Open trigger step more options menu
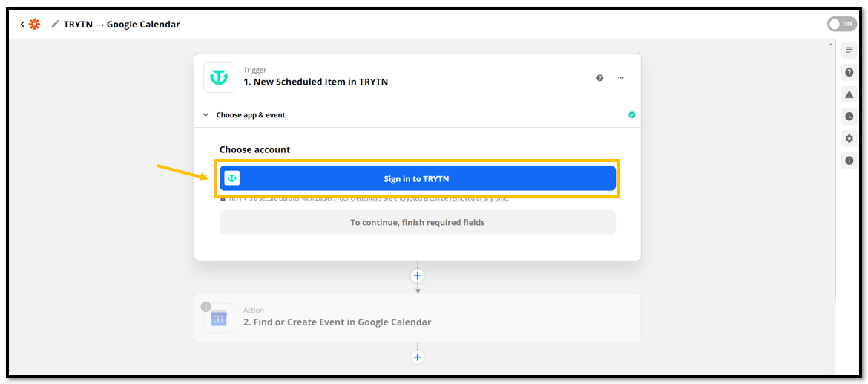The image size is (868, 384). point(620,78)
